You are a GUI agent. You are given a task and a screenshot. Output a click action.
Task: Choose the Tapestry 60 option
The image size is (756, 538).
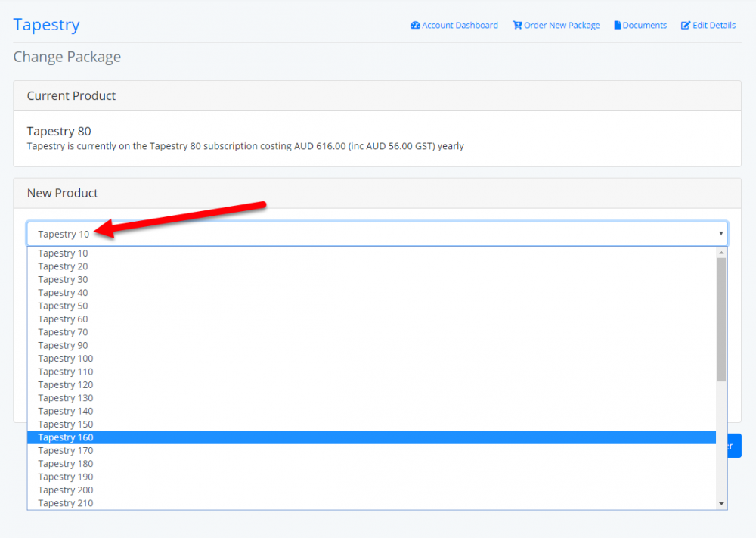point(371,319)
